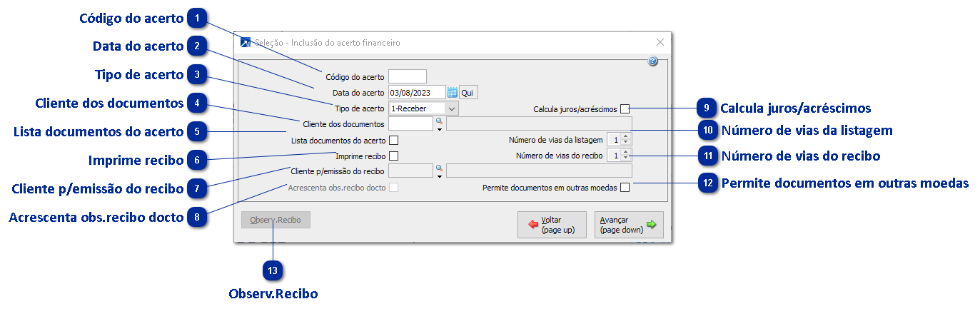Click the Código do acerto input field
980x314 pixels.
pyautogui.click(x=407, y=76)
